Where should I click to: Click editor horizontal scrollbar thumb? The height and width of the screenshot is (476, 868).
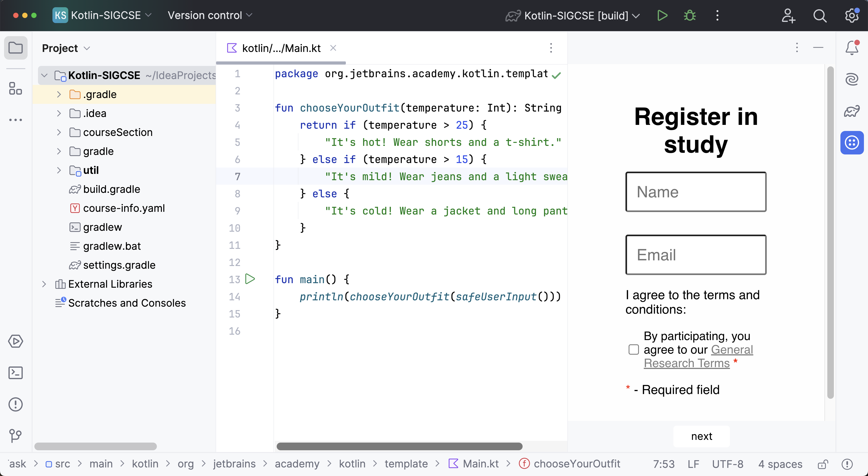(x=399, y=446)
